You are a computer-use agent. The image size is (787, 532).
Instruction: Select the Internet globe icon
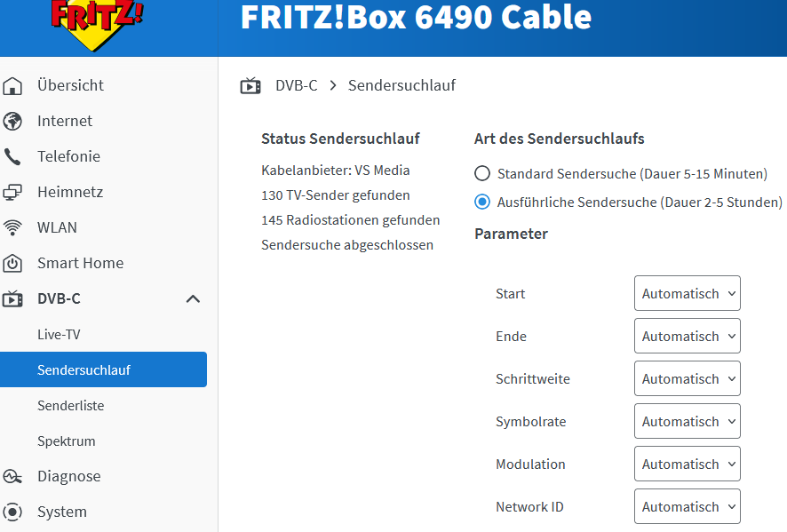(13, 121)
